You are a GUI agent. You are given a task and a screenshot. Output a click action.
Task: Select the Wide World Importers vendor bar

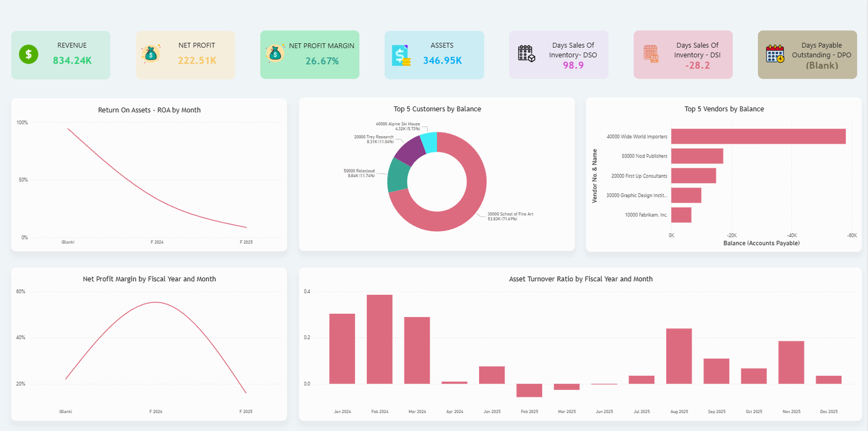[758, 136]
